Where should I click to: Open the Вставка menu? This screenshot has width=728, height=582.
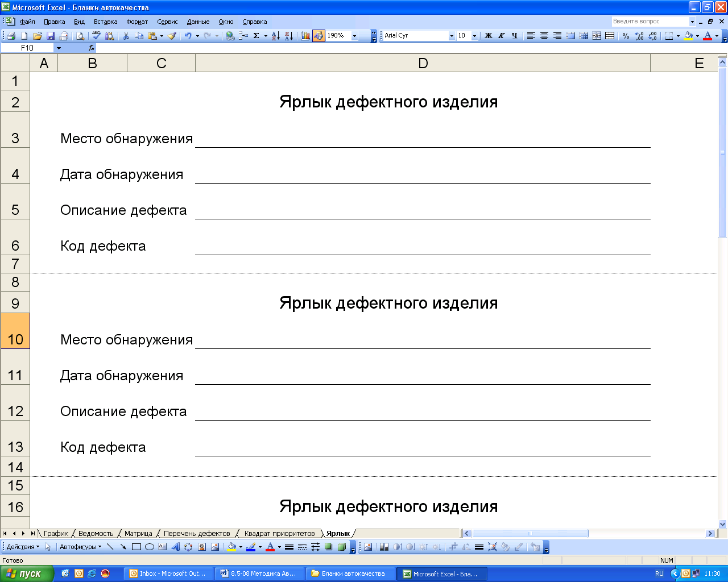click(105, 22)
